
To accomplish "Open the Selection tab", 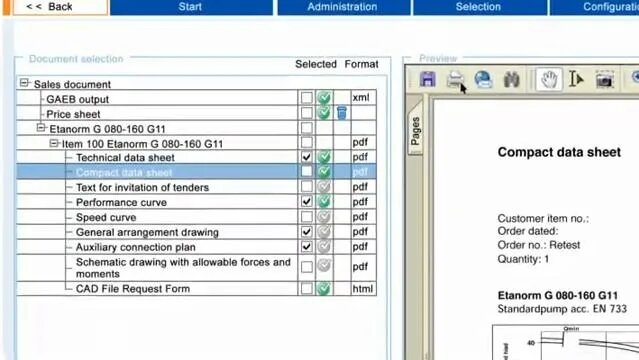I will tap(479, 7).
